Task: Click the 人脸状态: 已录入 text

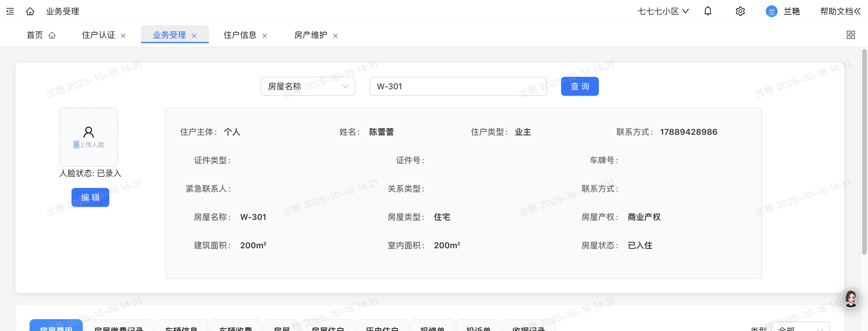Action: (x=90, y=173)
